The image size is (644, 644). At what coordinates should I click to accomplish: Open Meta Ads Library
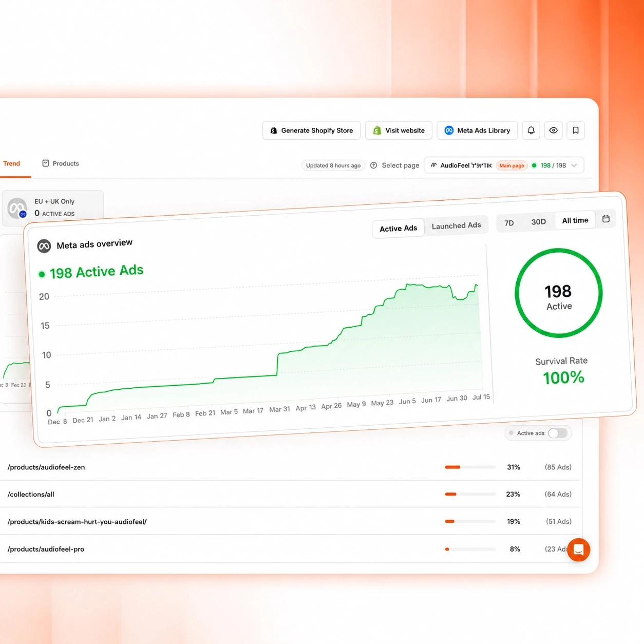[x=477, y=130]
